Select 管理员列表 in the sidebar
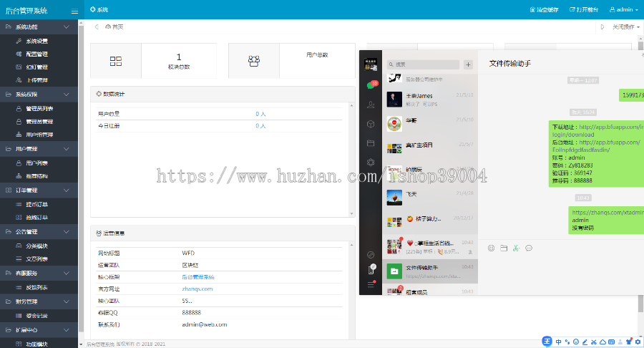Screen dimensions: 644x348 pyautogui.click(x=39, y=108)
